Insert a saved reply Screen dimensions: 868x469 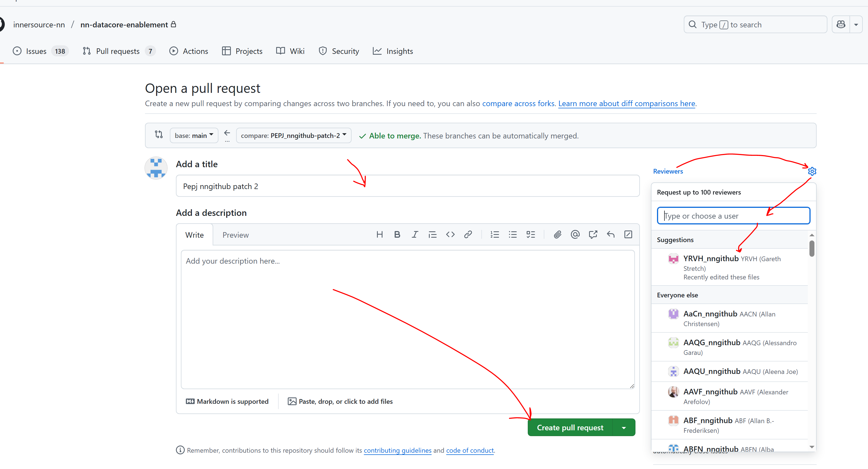click(611, 235)
